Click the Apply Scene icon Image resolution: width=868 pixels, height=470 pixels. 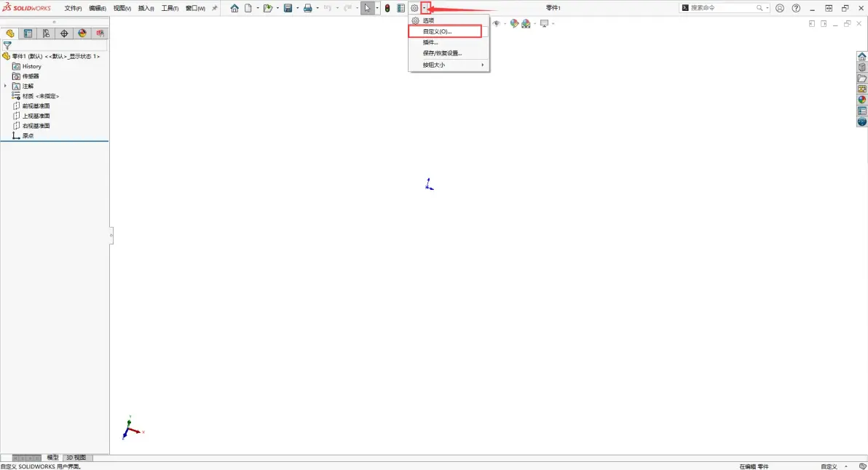(526, 24)
